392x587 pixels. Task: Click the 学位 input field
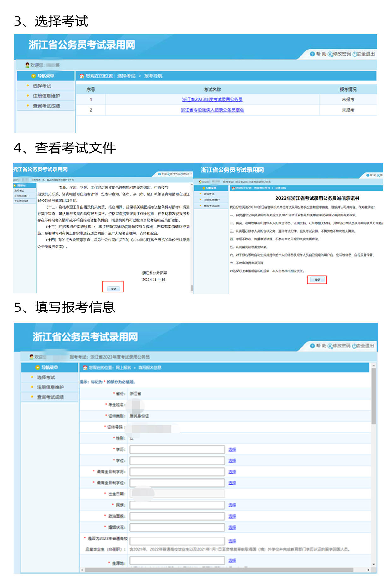pyautogui.click(x=177, y=461)
